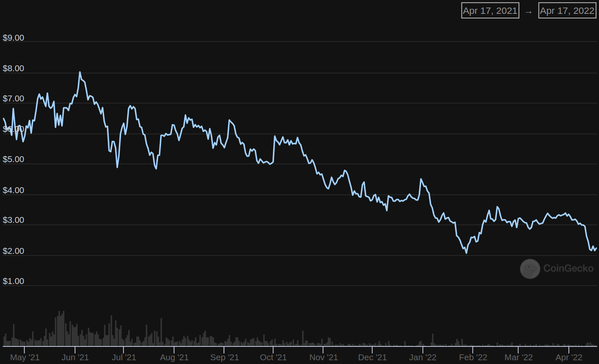Select the Oct '21 axis tick label

pos(273,357)
